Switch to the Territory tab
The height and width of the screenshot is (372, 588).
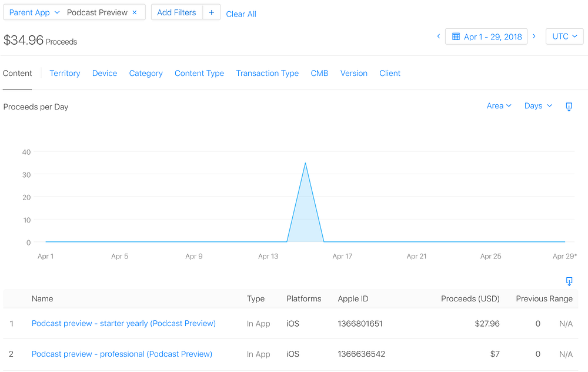click(x=65, y=73)
